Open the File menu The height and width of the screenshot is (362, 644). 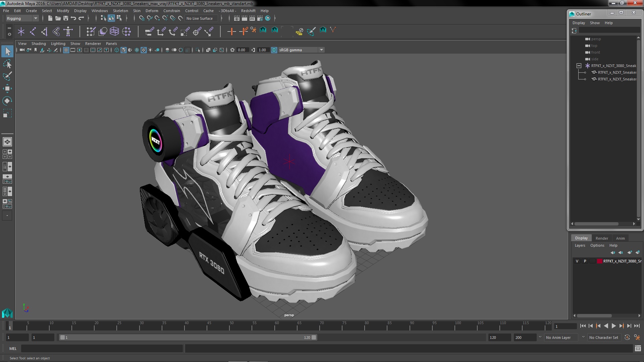coord(6,11)
